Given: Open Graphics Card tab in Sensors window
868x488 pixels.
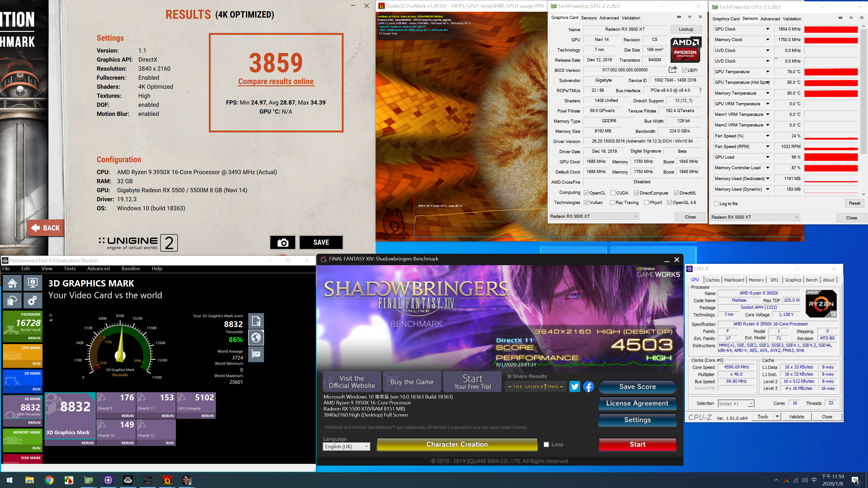Looking at the screenshot, I should [x=726, y=19].
